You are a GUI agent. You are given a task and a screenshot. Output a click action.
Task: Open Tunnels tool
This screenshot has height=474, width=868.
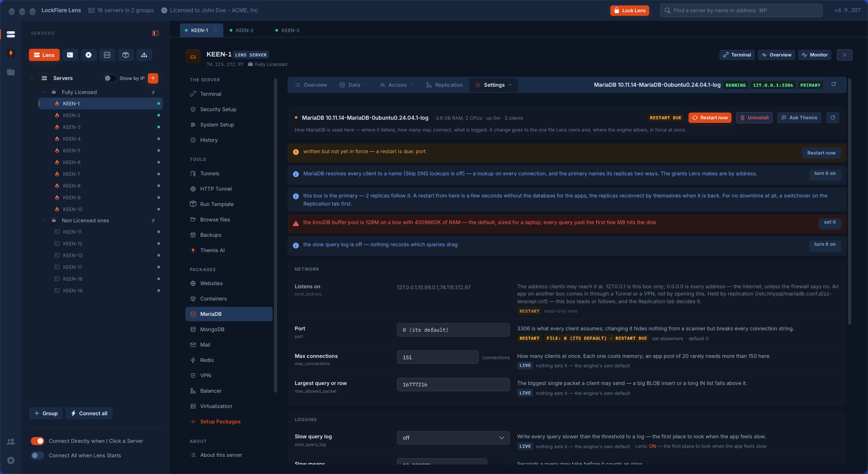(229, 174)
